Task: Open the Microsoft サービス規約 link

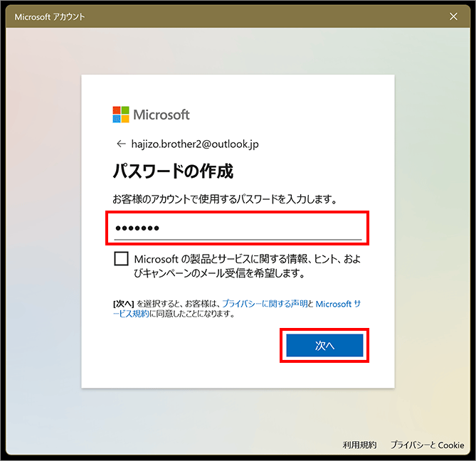Action: coord(237,309)
